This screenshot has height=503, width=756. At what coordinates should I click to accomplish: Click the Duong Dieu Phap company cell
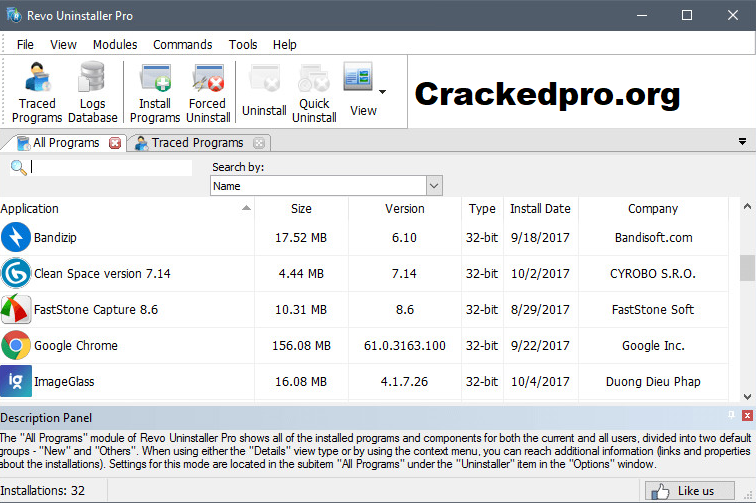(x=653, y=381)
